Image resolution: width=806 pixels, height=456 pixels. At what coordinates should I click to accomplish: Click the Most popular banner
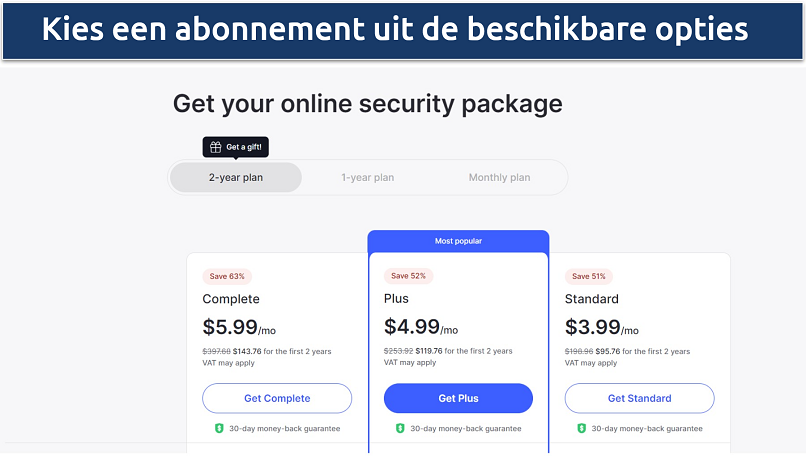click(x=458, y=241)
